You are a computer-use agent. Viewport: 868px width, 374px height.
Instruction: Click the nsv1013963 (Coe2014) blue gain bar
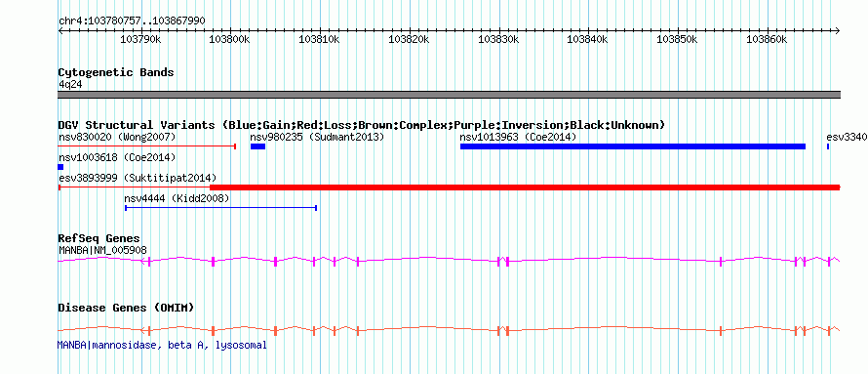(x=633, y=146)
